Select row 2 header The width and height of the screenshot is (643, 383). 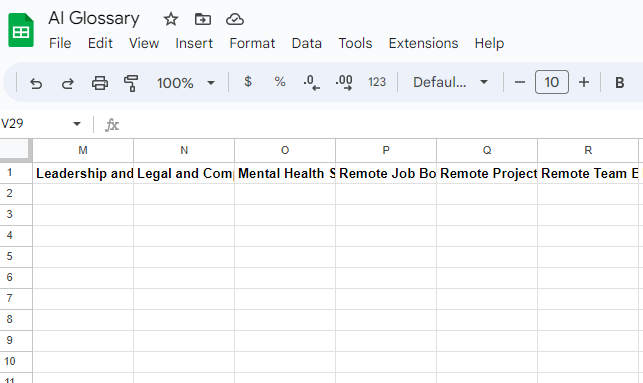16,194
